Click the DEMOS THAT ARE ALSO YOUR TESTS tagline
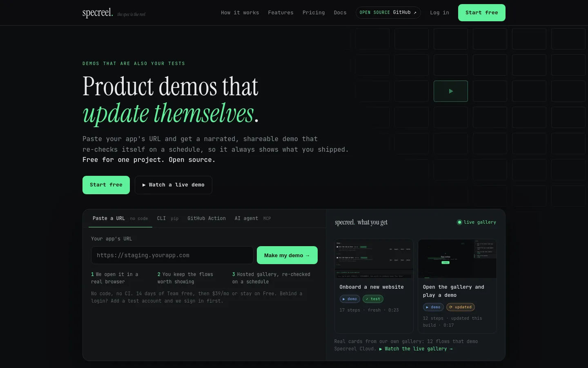The height and width of the screenshot is (368, 588). 134,63
